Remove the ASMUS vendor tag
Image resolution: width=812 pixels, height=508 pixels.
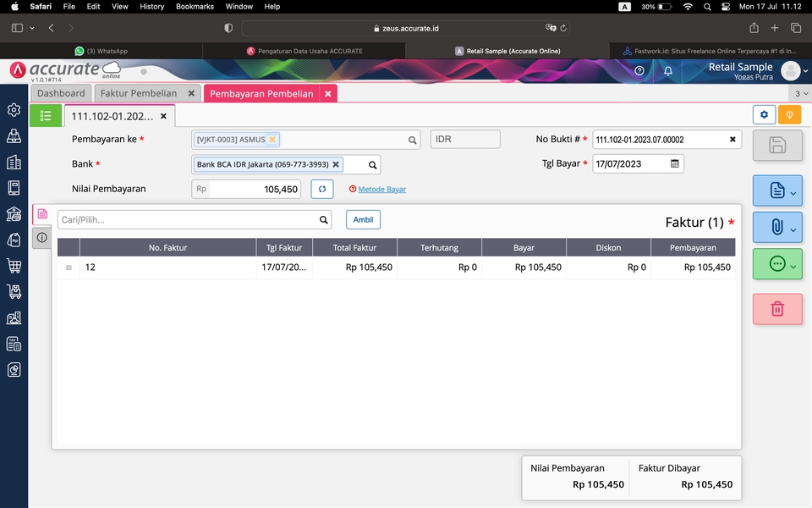click(x=272, y=140)
